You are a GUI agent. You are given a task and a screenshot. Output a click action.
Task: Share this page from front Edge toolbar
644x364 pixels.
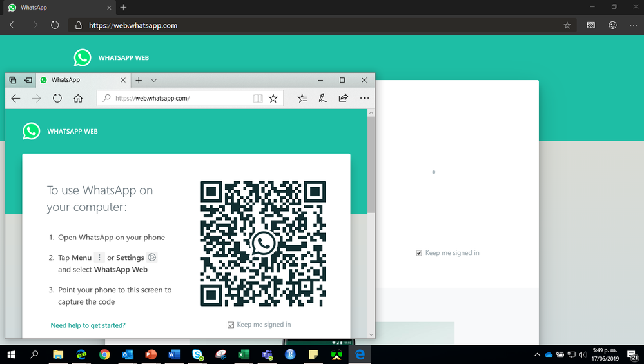click(x=344, y=98)
